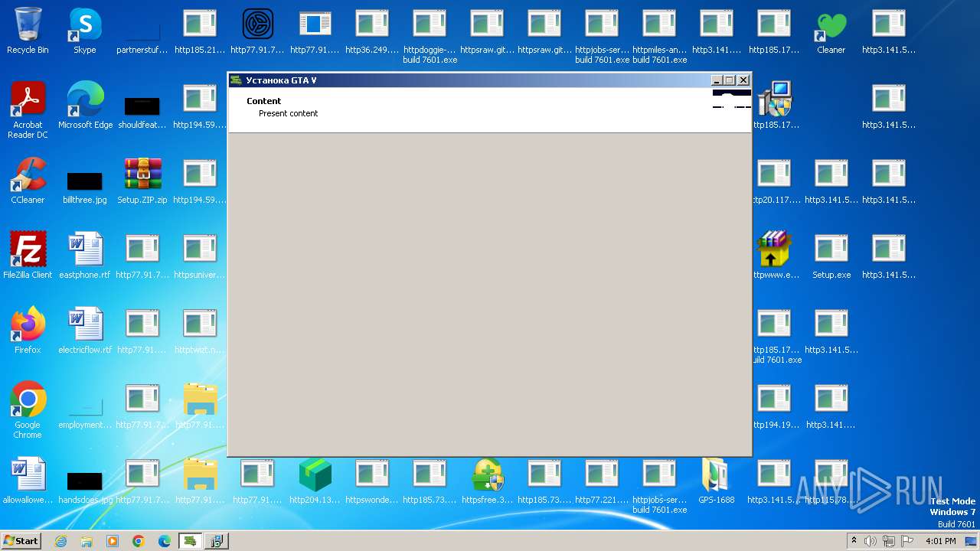Viewport: 980px width, 551px height.
Task: Minimize the Установка GTA V window
Action: pos(717,80)
